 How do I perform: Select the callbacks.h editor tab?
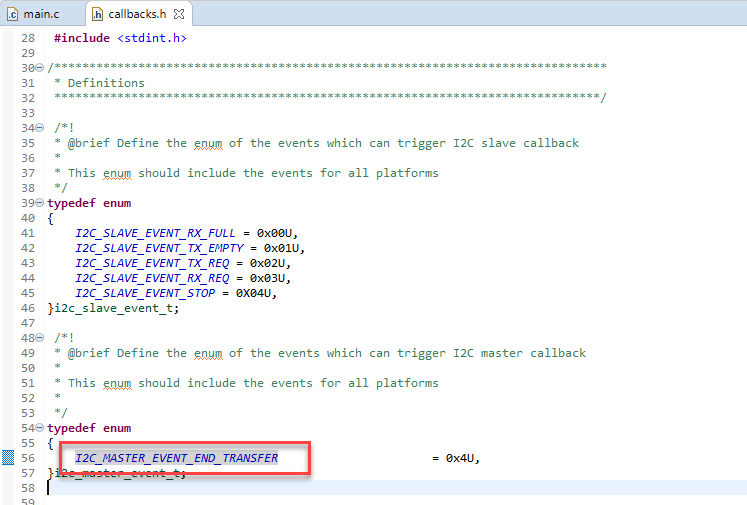(x=137, y=14)
